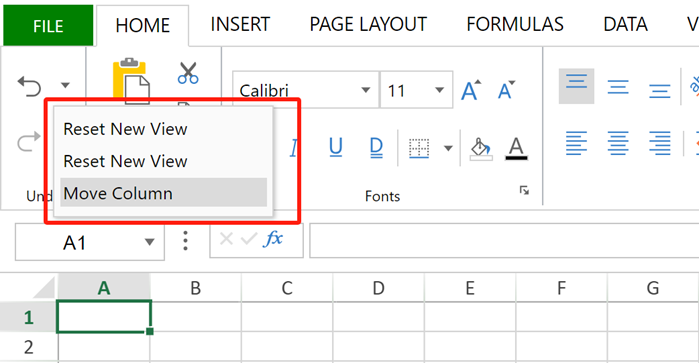This screenshot has height=363, width=699.
Task: Toggle underline formatting
Action: (335, 147)
